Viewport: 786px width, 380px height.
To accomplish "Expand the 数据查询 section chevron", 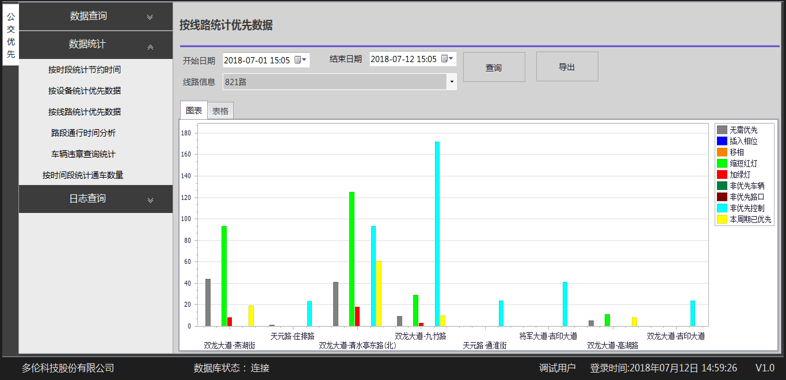I will 149,17.
